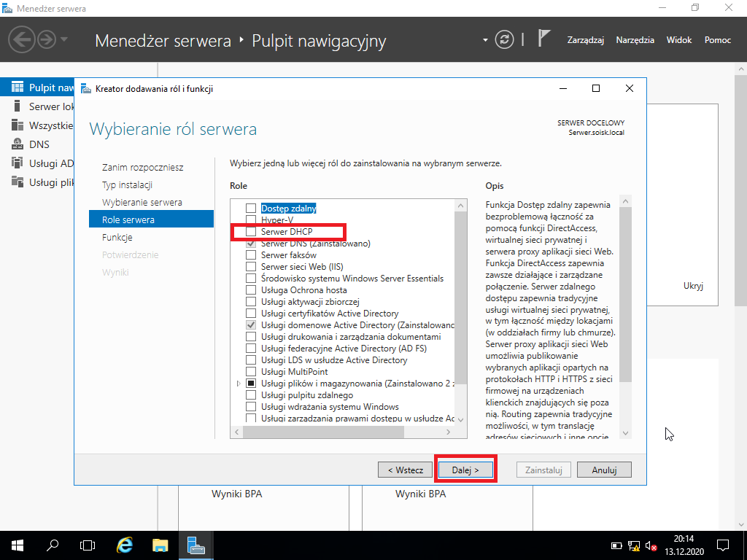Viewport: 747px width, 560px height.
Task: Open the dropdown arrow left of the refresh icon
Action: tap(485, 40)
